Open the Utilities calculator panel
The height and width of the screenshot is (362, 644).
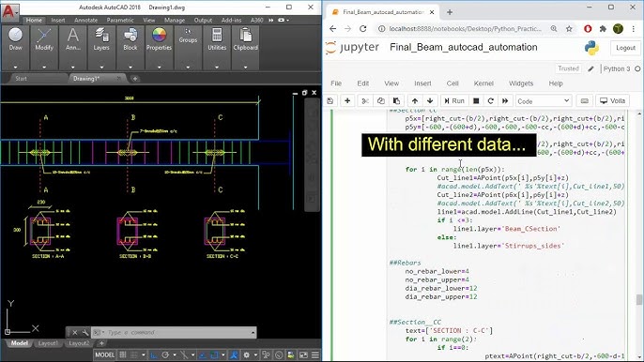point(217,39)
